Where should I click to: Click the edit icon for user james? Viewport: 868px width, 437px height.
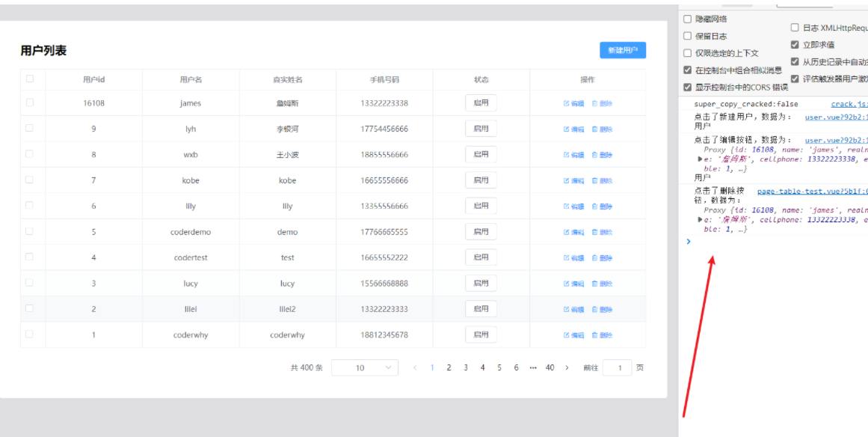567,104
